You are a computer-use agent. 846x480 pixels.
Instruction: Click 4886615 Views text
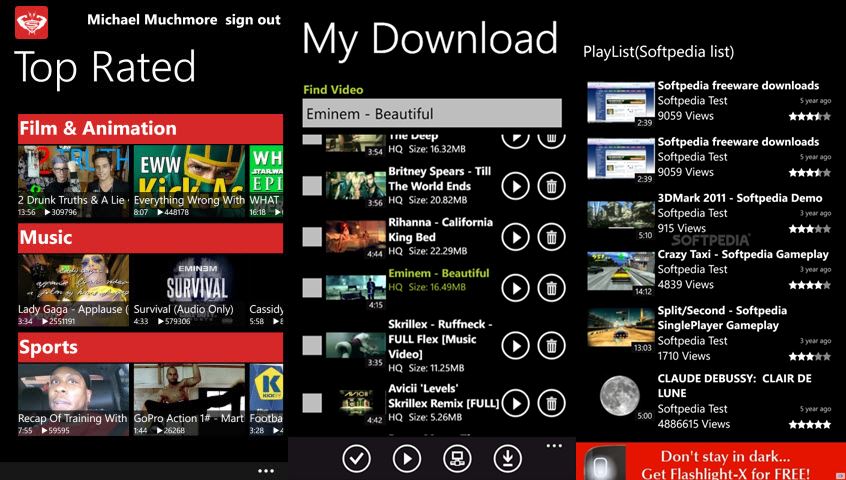[693, 424]
